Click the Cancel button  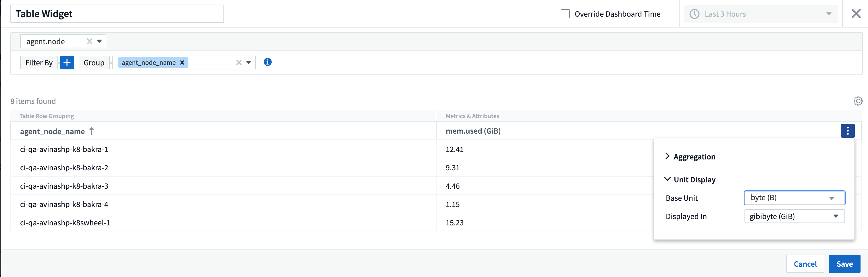805,264
